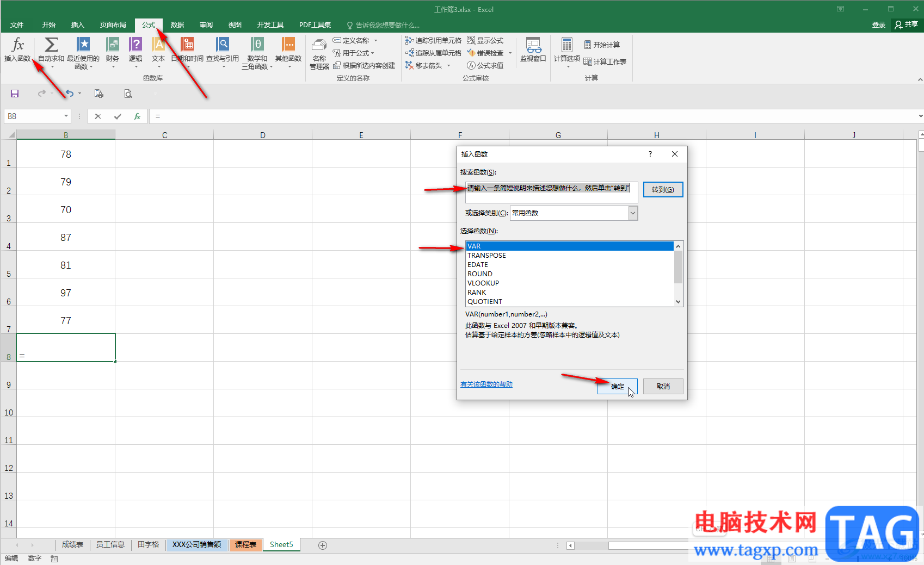This screenshot has height=565, width=924.
Task: Click the dialog help question mark
Action: [650, 154]
